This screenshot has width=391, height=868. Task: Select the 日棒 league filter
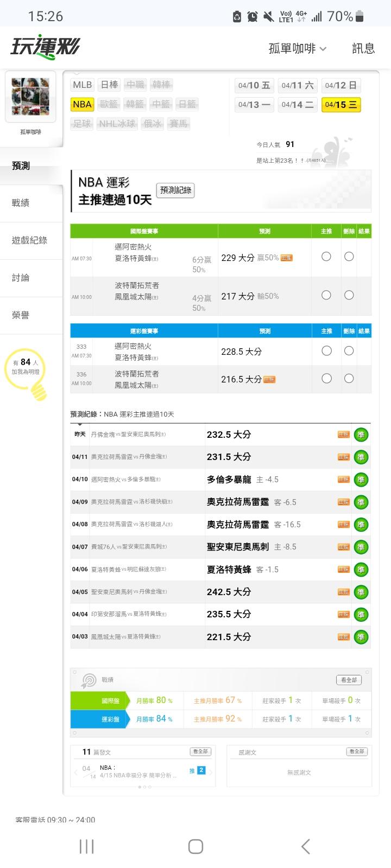click(110, 85)
